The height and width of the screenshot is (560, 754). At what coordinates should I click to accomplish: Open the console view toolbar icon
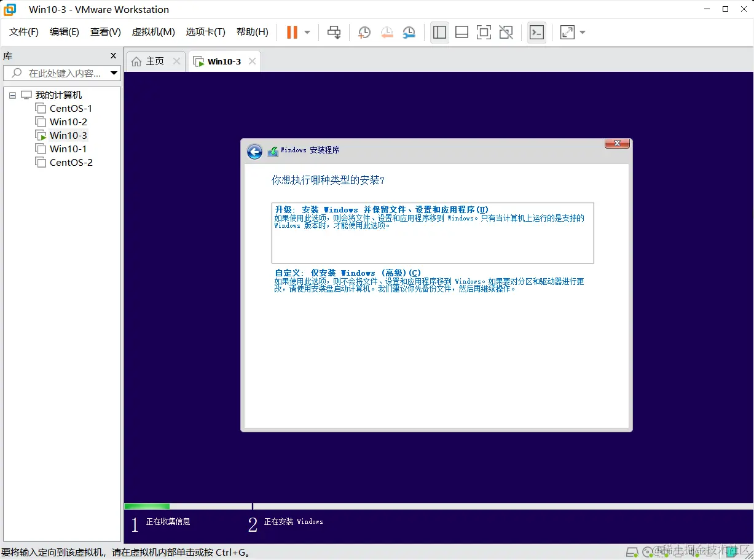pos(536,33)
